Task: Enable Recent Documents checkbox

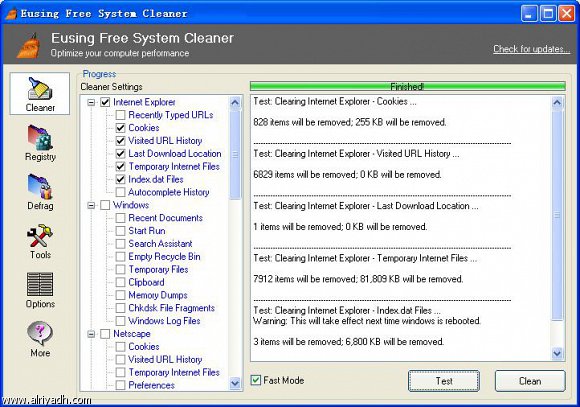Action: [x=120, y=218]
